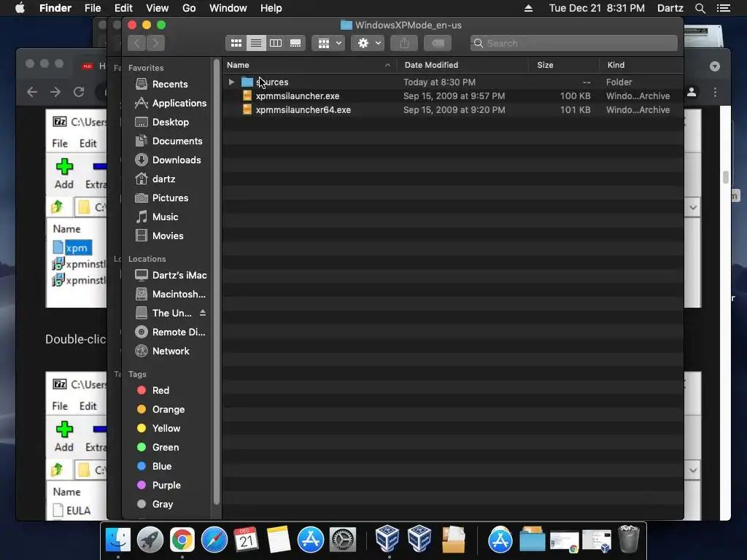Switch Finder to column view
Image resolution: width=747 pixels, height=560 pixels.
275,43
